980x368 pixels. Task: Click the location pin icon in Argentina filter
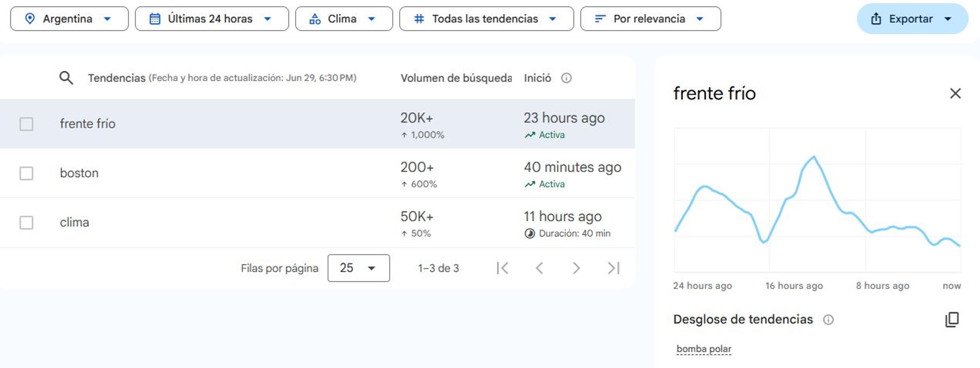click(30, 19)
